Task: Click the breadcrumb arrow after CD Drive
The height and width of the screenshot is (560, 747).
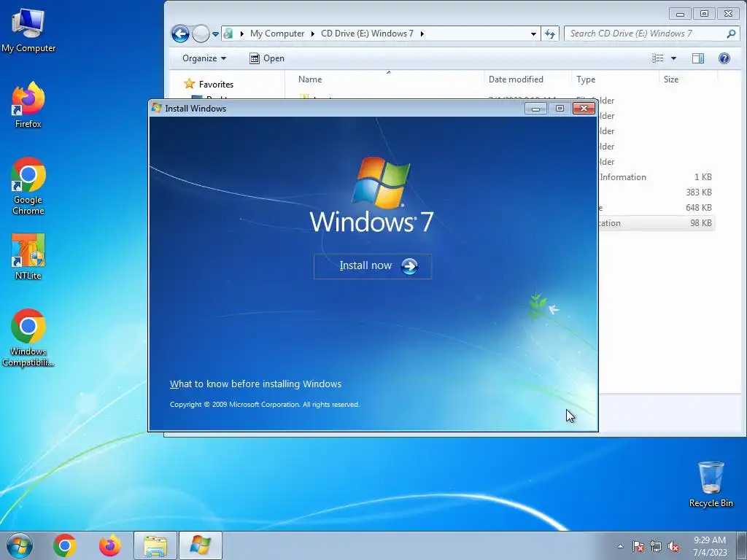Action: pos(422,34)
